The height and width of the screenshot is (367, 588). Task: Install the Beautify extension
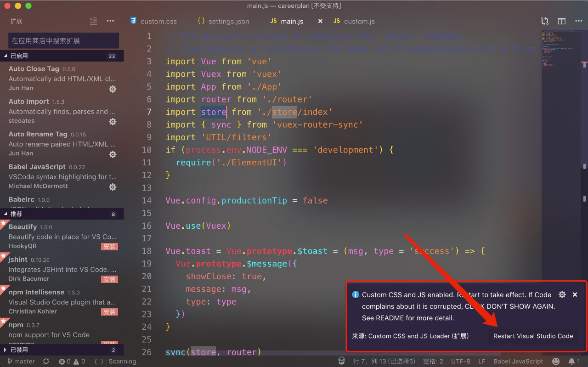coord(110,247)
